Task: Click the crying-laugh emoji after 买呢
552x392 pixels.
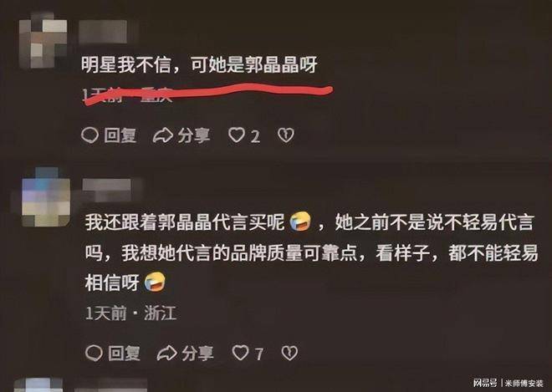Action: coord(300,221)
